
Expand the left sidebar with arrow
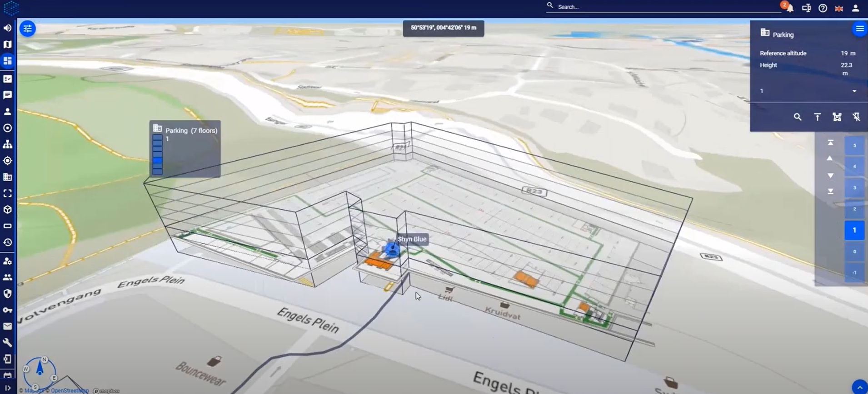click(x=8, y=388)
